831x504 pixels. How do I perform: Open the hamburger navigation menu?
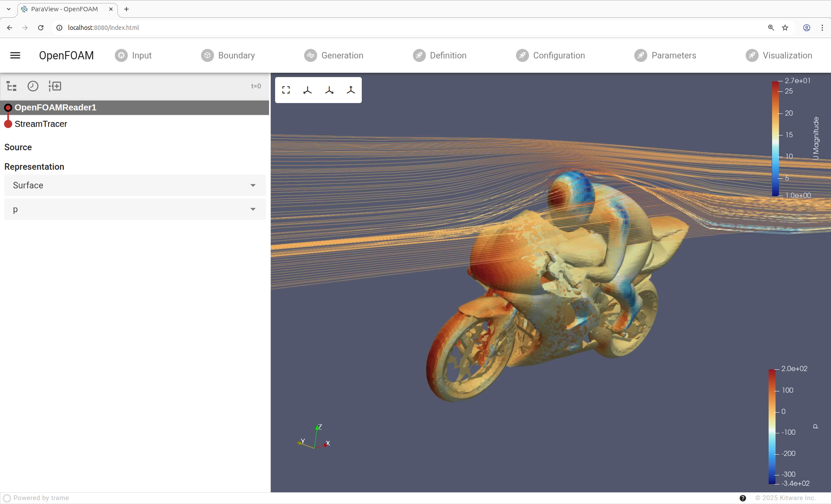click(15, 55)
